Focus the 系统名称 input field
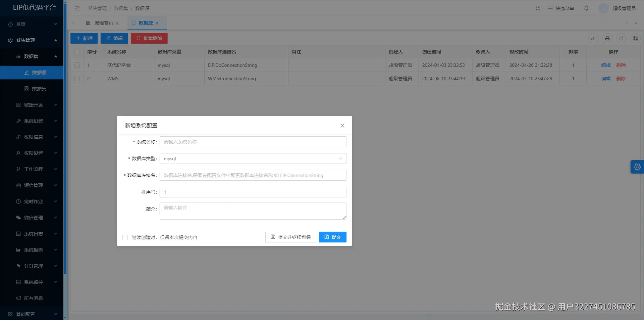Viewport: 644px width, 320px height. point(253,142)
